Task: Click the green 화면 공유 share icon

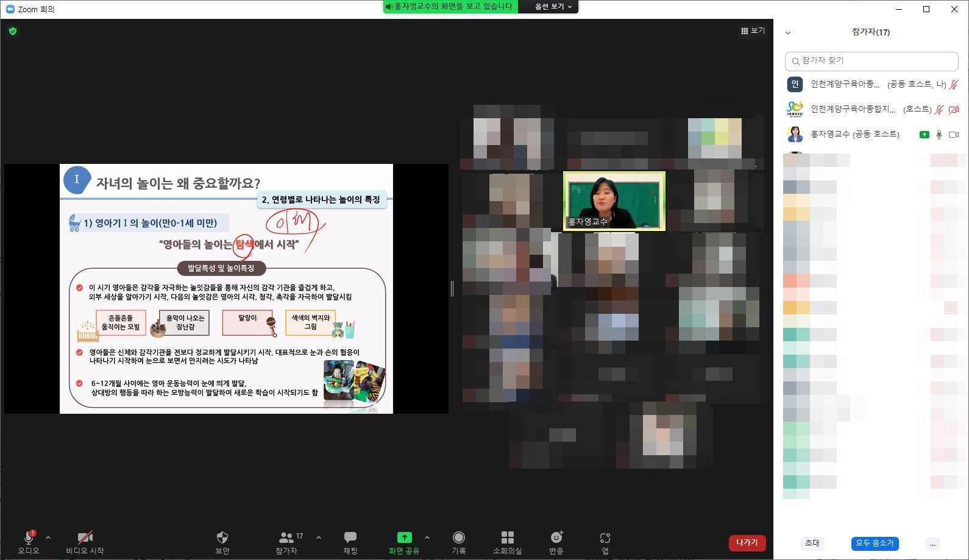Action: (404, 537)
